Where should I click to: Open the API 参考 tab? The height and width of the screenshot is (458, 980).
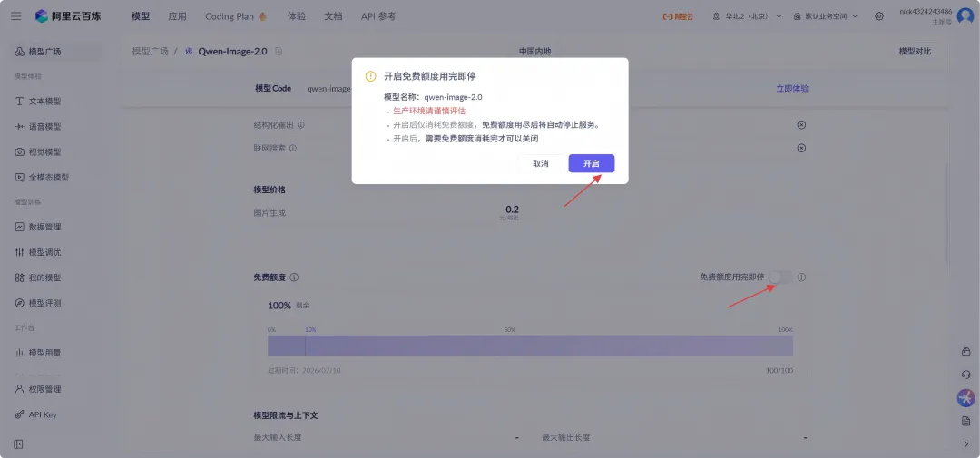click(x=378, y=16)
